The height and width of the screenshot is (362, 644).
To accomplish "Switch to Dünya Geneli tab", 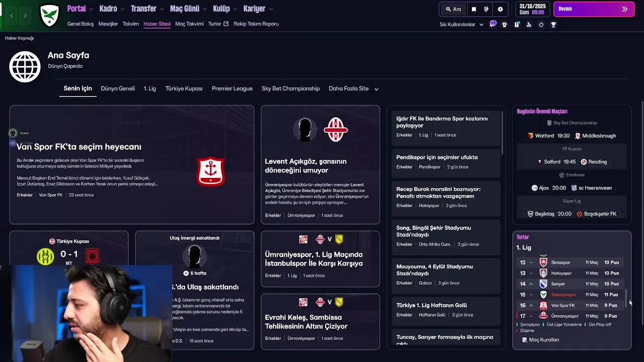I will [118, 88].
